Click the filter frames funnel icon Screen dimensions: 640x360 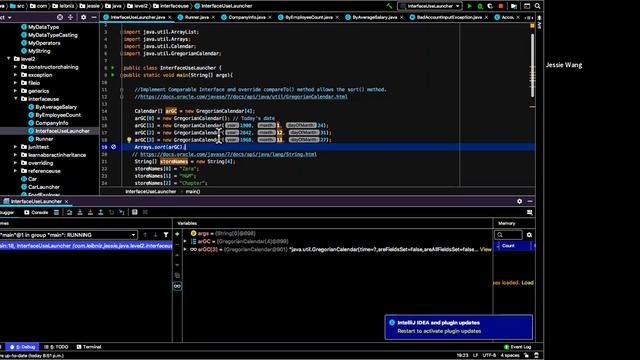[x=166, y=235]
